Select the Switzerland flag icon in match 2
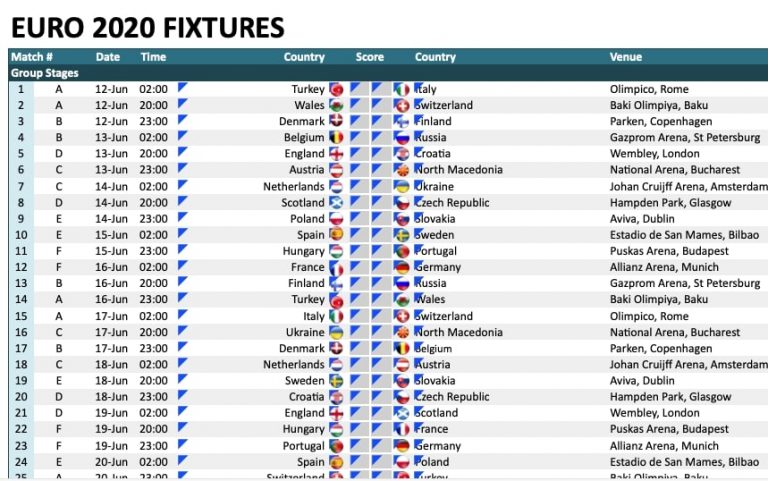 (402, 105)
